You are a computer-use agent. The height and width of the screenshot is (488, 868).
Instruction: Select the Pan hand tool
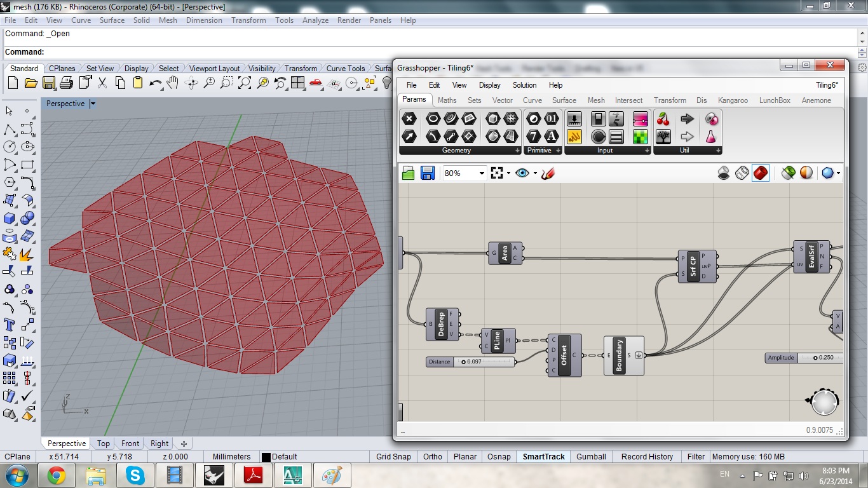[173, 83]
